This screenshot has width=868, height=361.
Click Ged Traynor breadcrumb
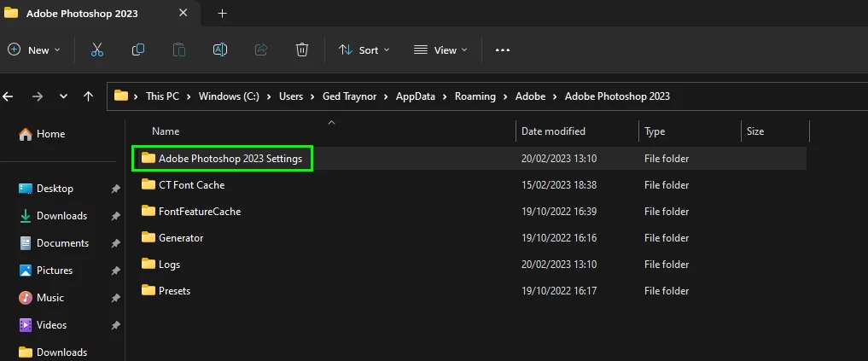[349, 96]
